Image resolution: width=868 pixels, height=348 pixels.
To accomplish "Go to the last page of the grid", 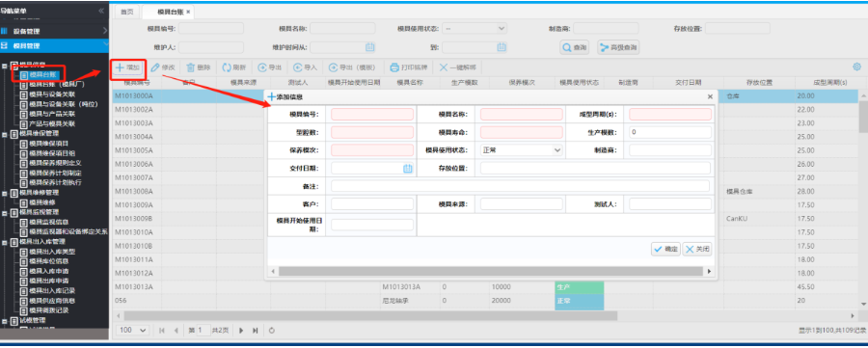I will click(x=256, y=331).
